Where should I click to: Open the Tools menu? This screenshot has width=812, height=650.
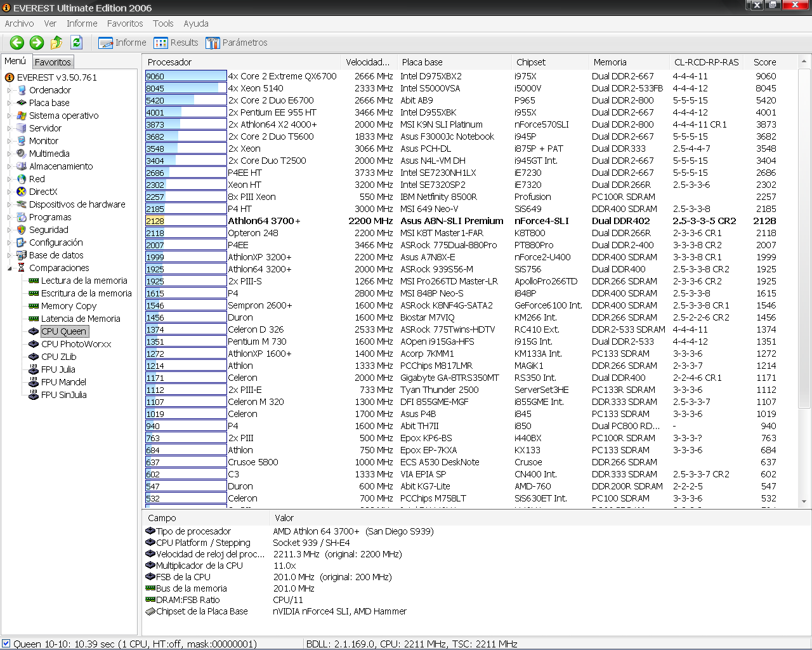pos(163,23)
